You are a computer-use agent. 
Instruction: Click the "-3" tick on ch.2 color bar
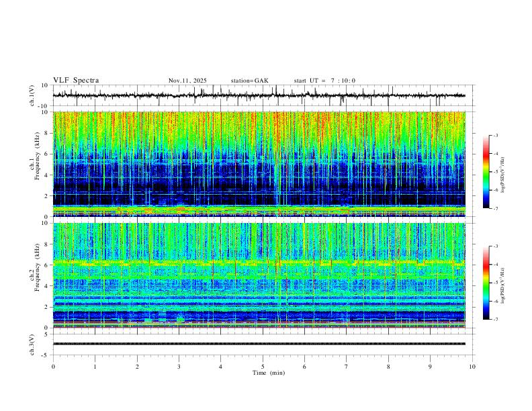(x=495, y=246)
